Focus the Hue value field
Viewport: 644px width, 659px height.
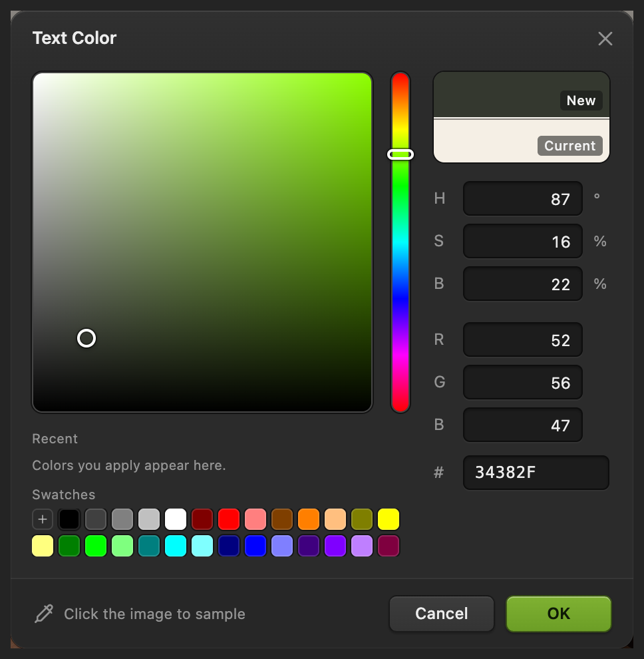point(523,198)
